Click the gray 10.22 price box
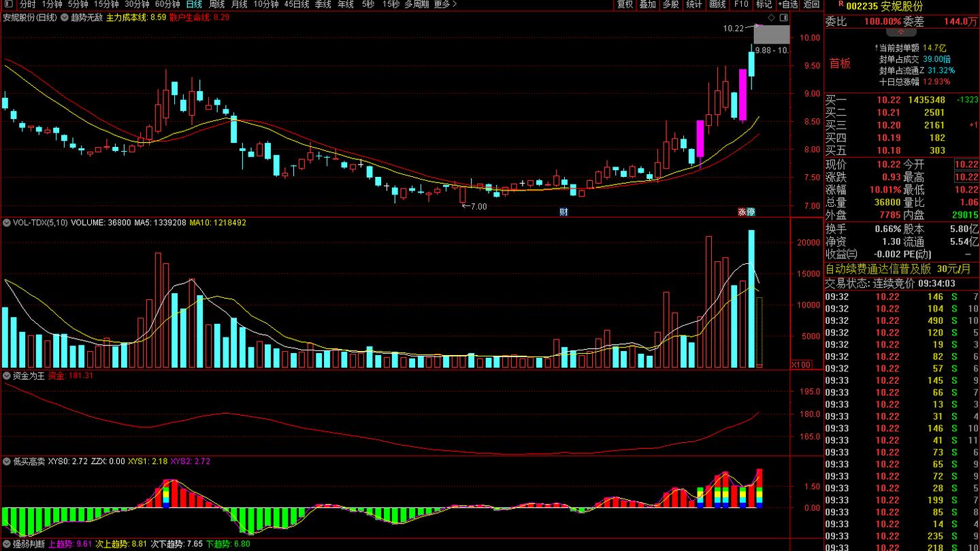The width and height of the screenshot is (980, 551). 772,34
